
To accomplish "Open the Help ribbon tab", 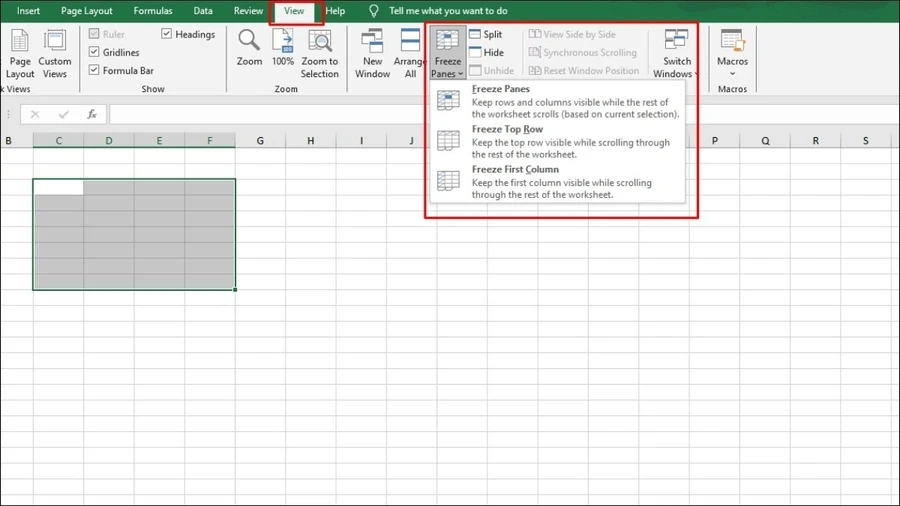I will 335,11.
